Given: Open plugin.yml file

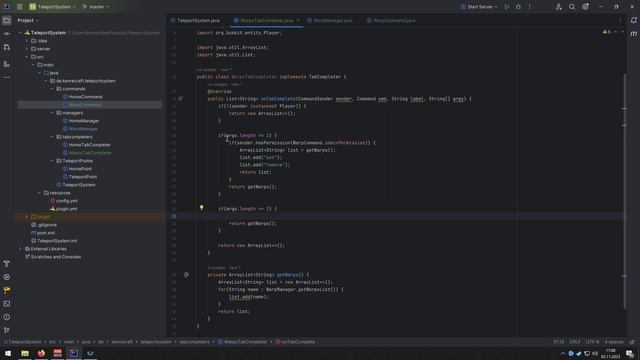Looking at the screenshot, I should (67, 209).
